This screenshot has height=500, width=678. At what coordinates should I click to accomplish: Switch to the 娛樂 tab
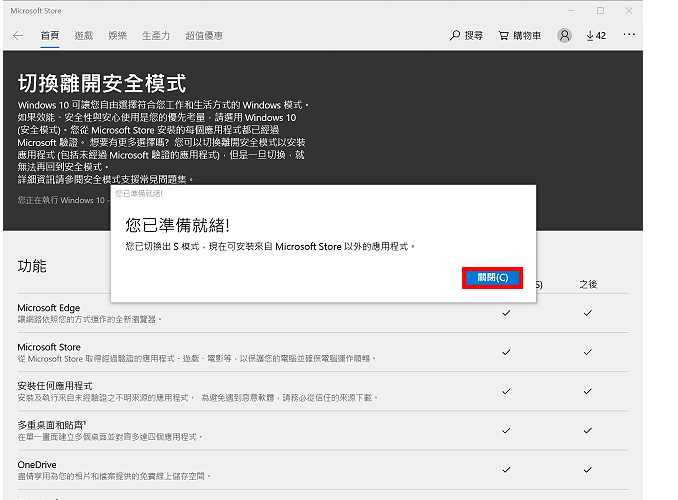click(117, 35)
